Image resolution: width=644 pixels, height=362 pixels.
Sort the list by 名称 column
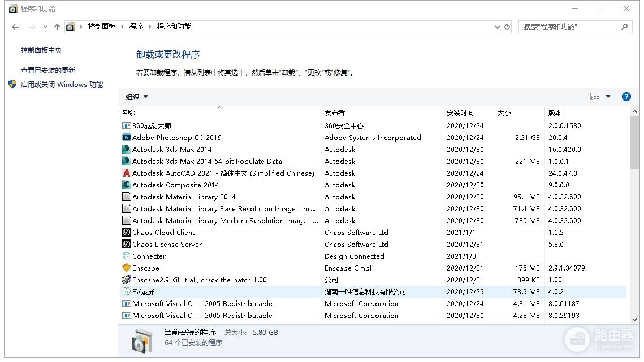(219, 112)
